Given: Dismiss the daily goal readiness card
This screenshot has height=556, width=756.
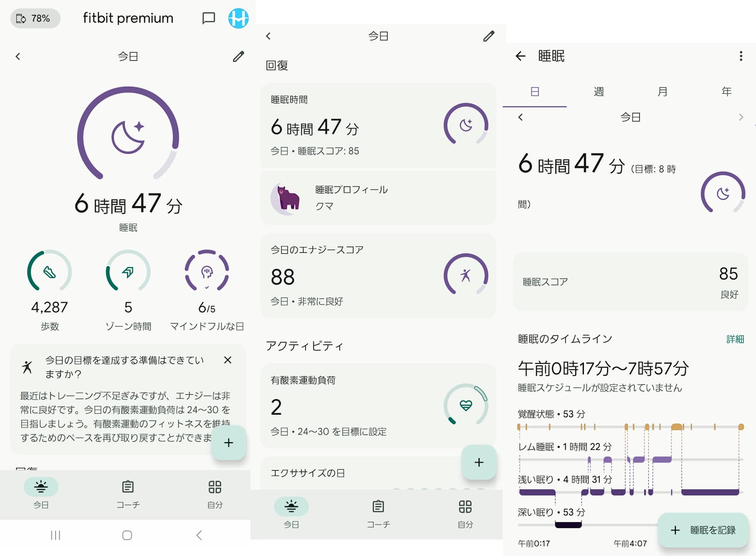Looking at the screenshot, I should pyautogui.click(x=228, y=360).
